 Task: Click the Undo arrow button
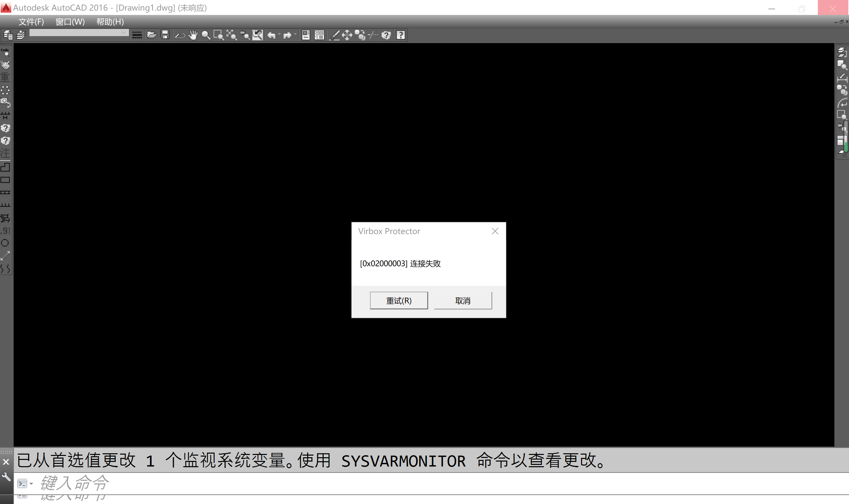point(272,35)
